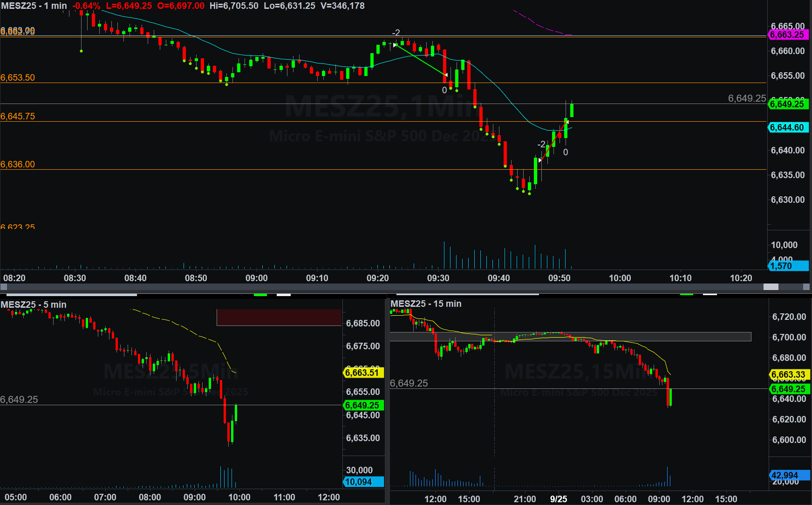
Task: Click the entry arrow marker labeled -2 near 09:45
Action: (x=540, y=160)
